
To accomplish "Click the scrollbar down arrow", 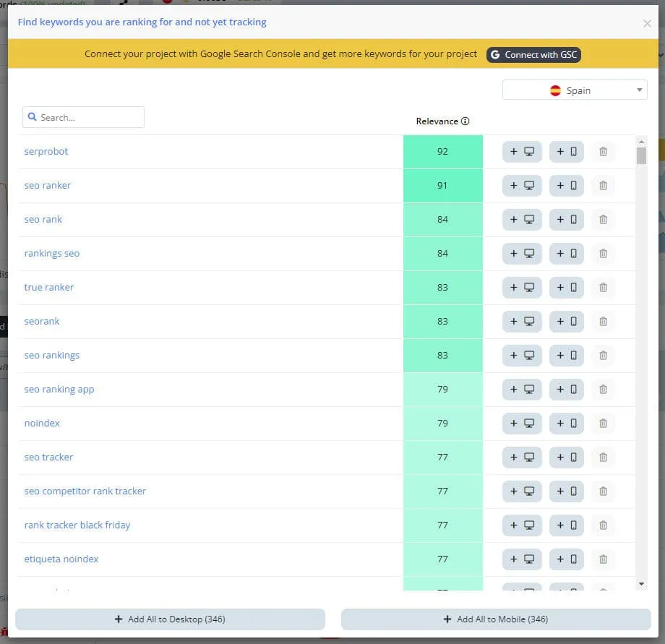I will coord(641,584).
